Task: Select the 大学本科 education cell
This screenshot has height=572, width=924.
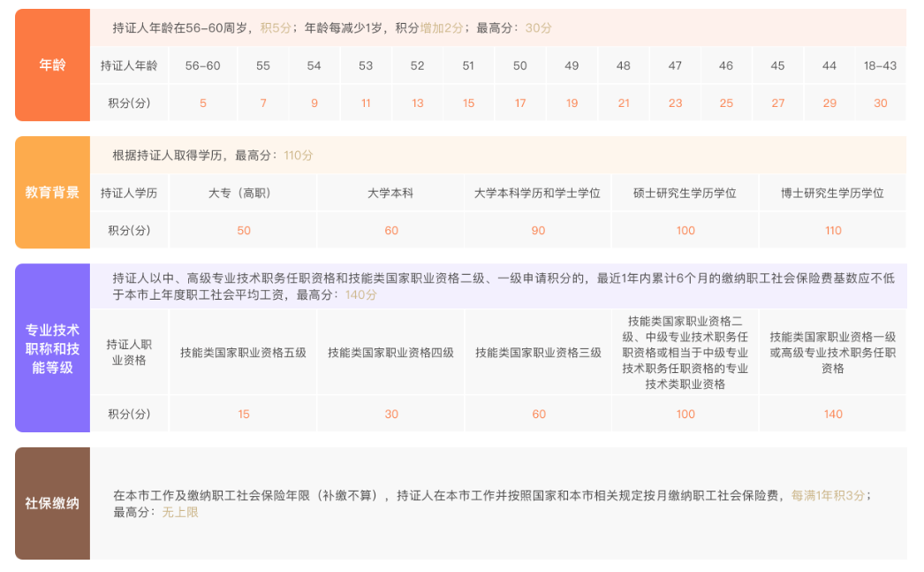Action: tap(390, 193)
